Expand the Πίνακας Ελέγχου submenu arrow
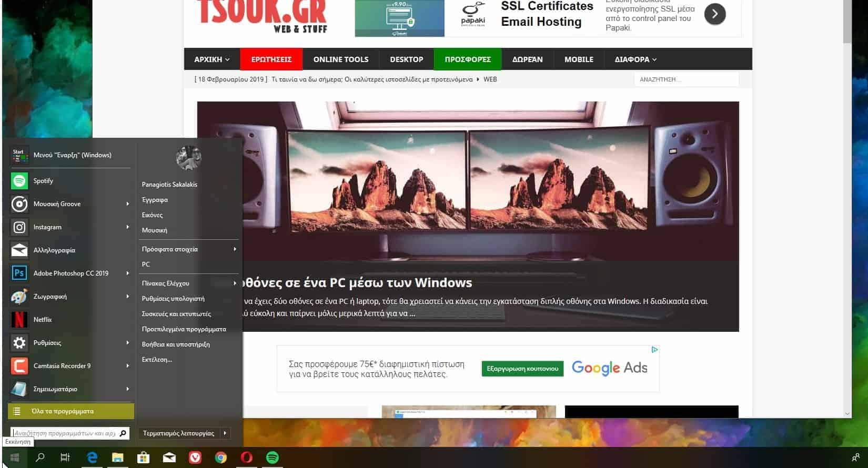 (235, 283)
